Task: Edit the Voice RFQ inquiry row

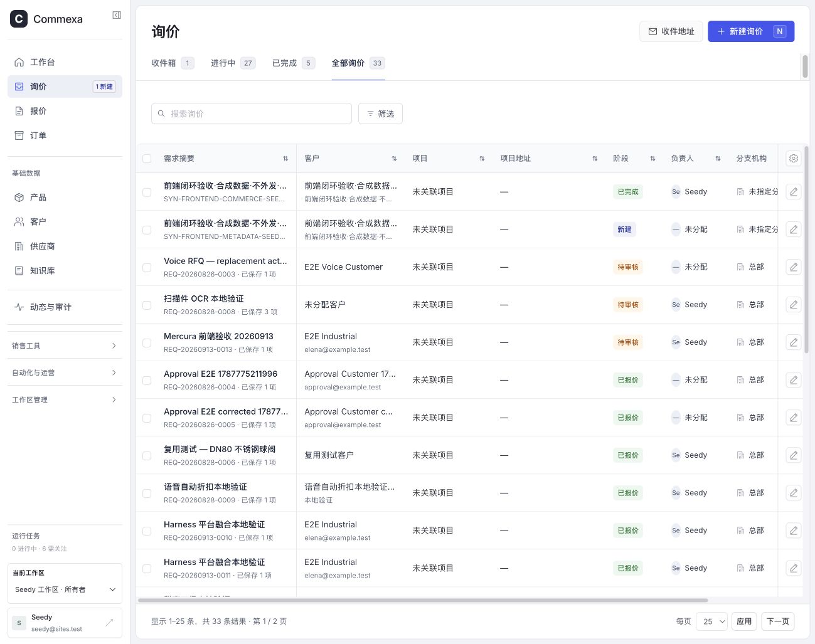Action: (x=794, y=267)
